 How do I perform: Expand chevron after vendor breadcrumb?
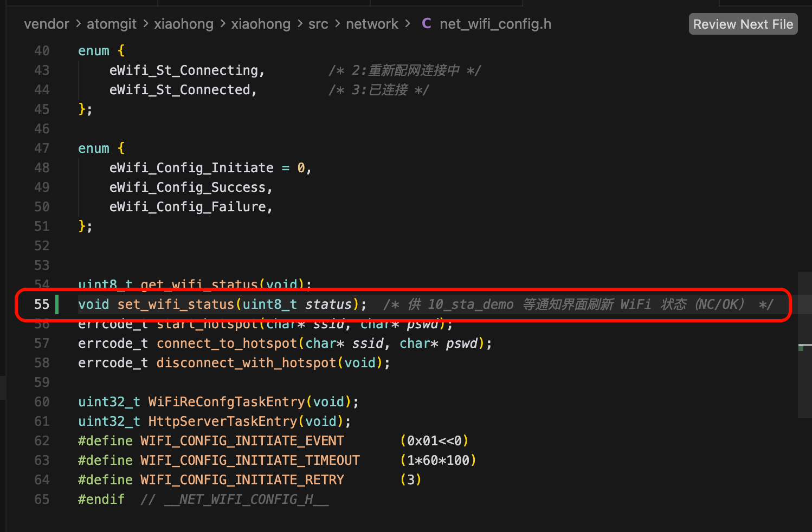tap(78, 24)
